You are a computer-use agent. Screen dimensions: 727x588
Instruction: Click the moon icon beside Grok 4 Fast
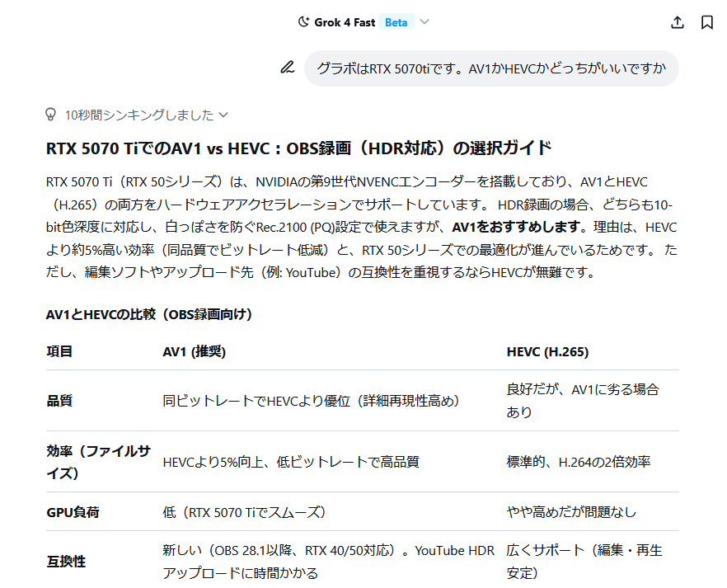click(x=303, y=22)
